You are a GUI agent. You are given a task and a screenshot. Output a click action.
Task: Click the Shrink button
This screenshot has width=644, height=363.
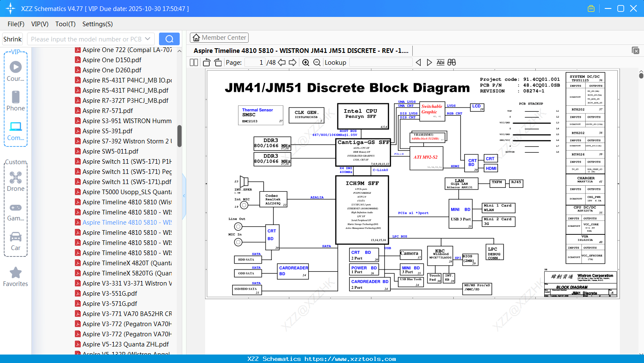[x=13, y=39]
